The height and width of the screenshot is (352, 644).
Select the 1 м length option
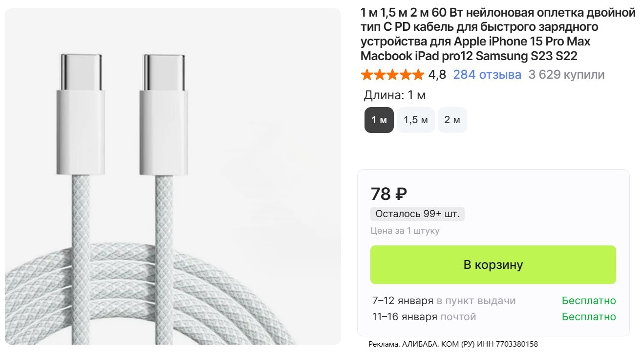(x=379, y=120)
